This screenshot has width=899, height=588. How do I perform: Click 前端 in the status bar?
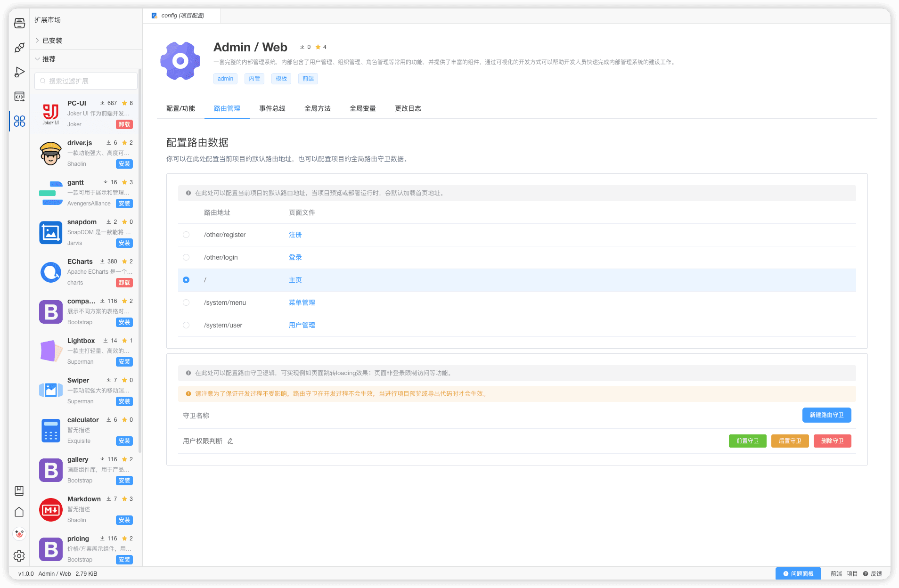point(836,573)
